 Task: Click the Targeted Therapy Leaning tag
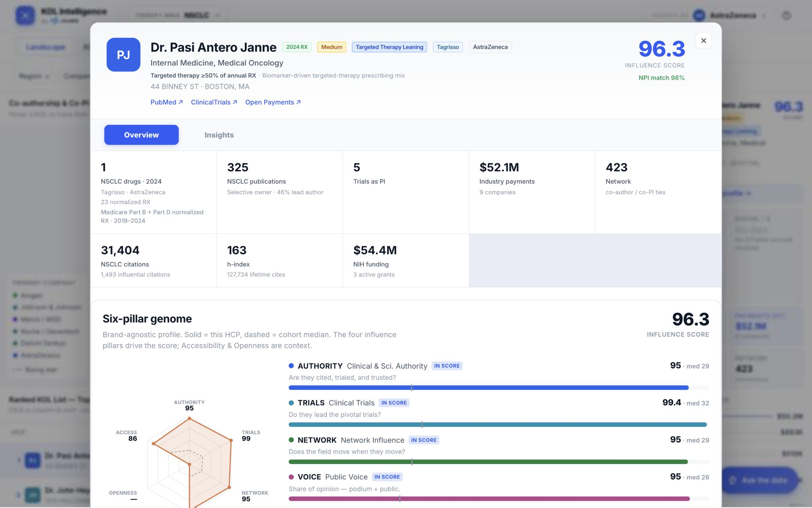tap(389, 47)
